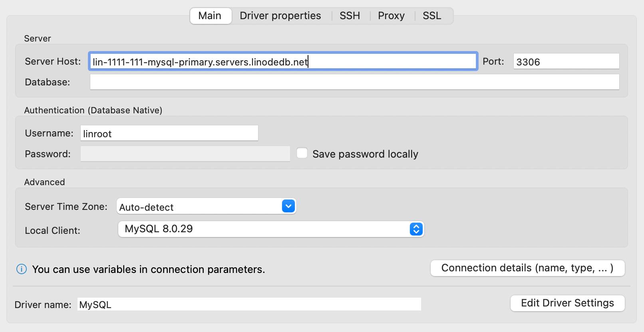This screenshot has height=332, width=644.
Task: Click Edit Driver Settings
Action: pyautogui.click(x=567, y=303)
